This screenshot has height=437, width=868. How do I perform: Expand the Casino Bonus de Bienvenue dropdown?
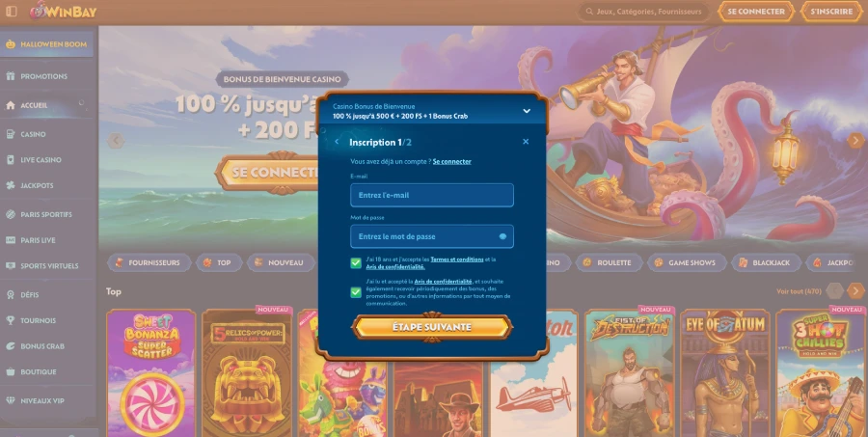[527, 111]
